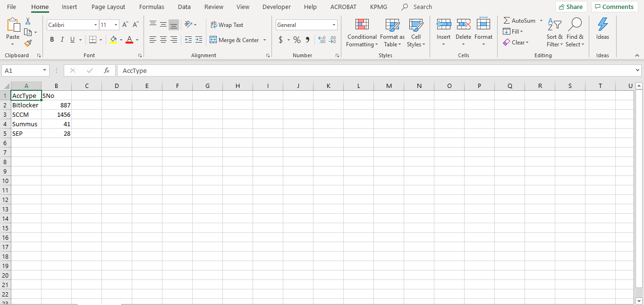Toggle Underline formatting
Viewport: 644px width, 305px height.
[x=73, y=40]
